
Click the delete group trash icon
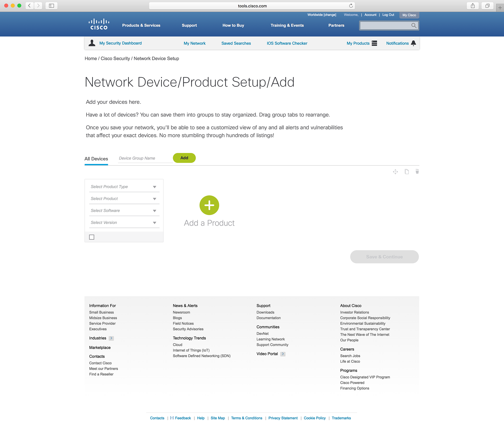point(417,172)
